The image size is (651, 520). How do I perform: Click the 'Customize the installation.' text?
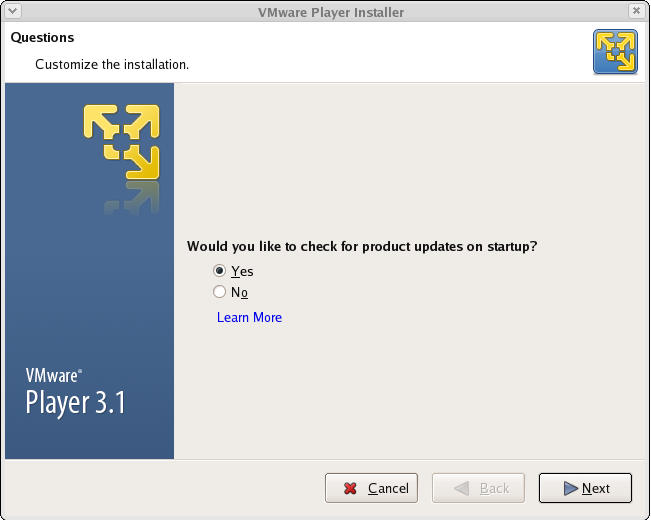112,65
